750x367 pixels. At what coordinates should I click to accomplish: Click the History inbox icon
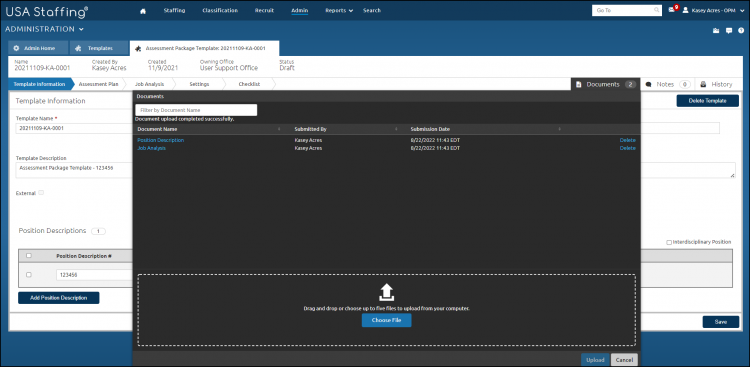point(704,84)
